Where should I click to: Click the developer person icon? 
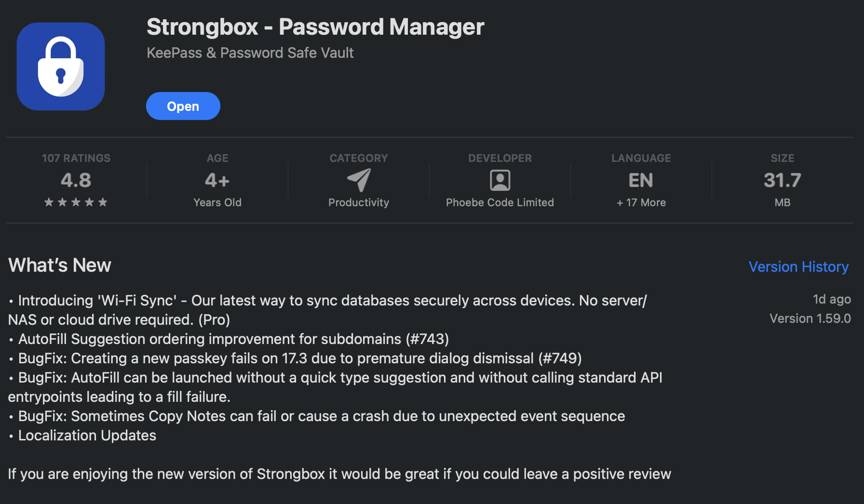click(x=500, y=180)
